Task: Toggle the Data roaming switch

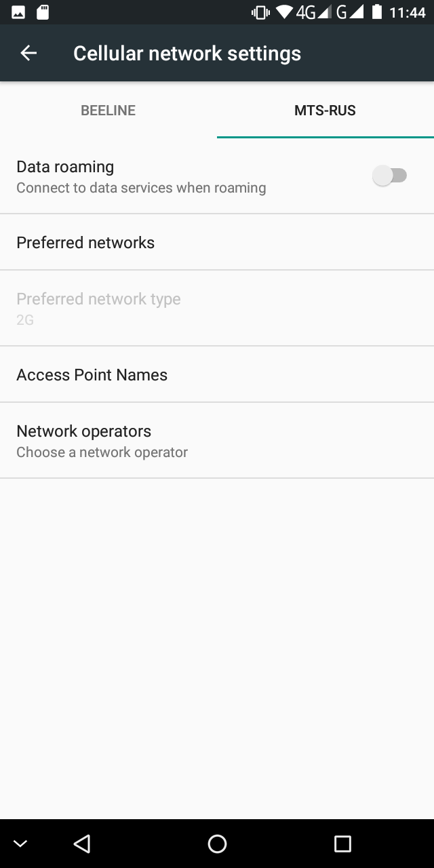Action: (x=390, y=176)
